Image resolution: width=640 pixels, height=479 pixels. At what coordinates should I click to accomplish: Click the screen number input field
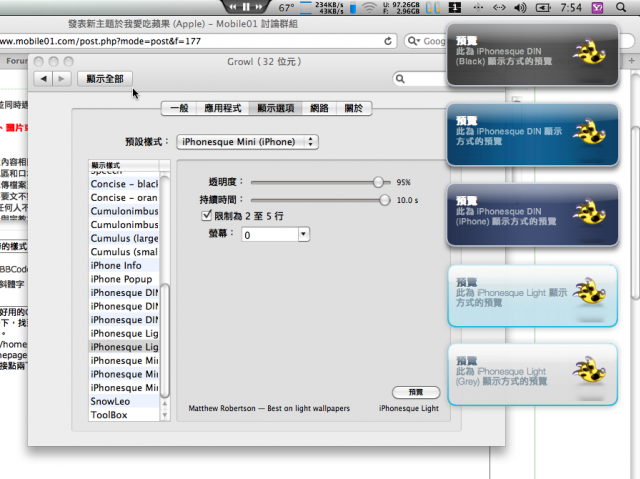270,235
